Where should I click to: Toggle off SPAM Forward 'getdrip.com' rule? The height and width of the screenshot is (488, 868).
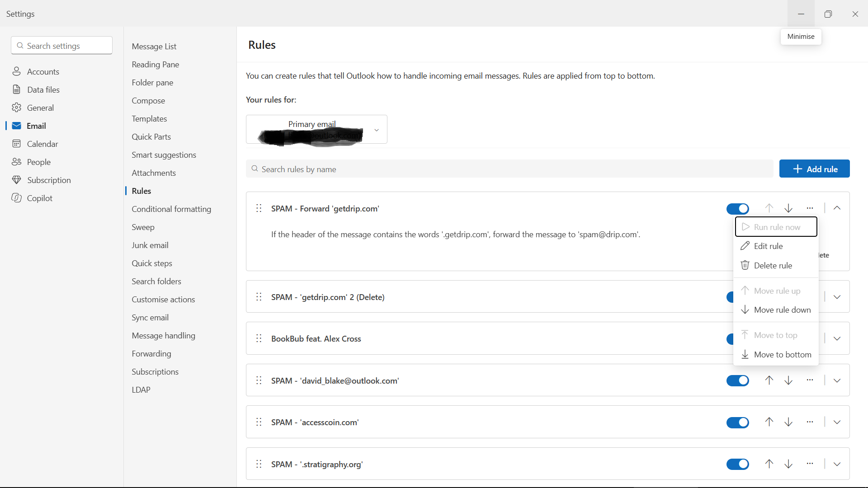tap(737, 209)
